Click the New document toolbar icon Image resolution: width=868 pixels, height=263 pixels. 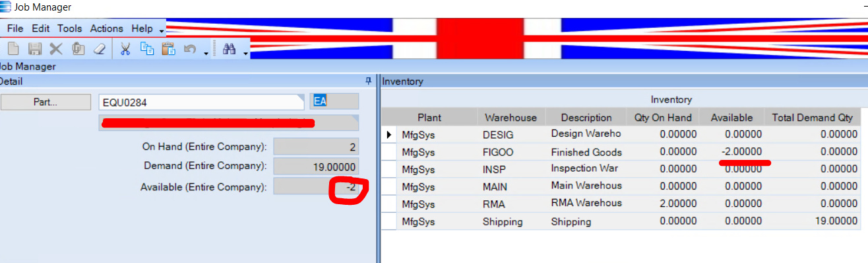pyautogui.click(x=13, y=48)
